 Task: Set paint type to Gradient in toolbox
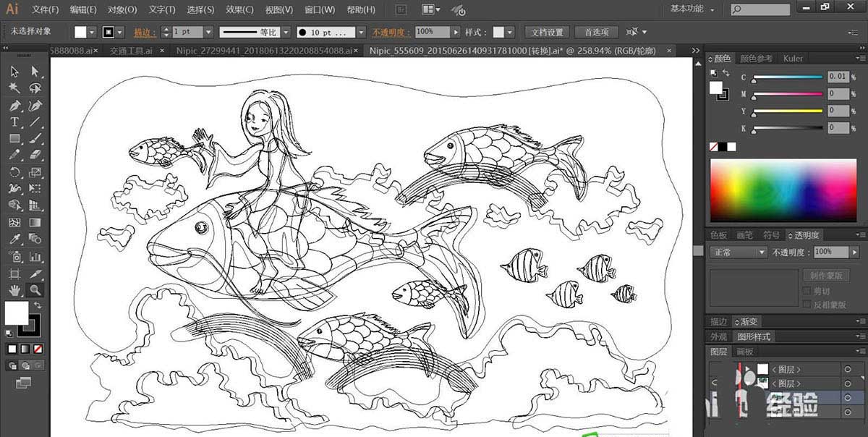[25, 349]
